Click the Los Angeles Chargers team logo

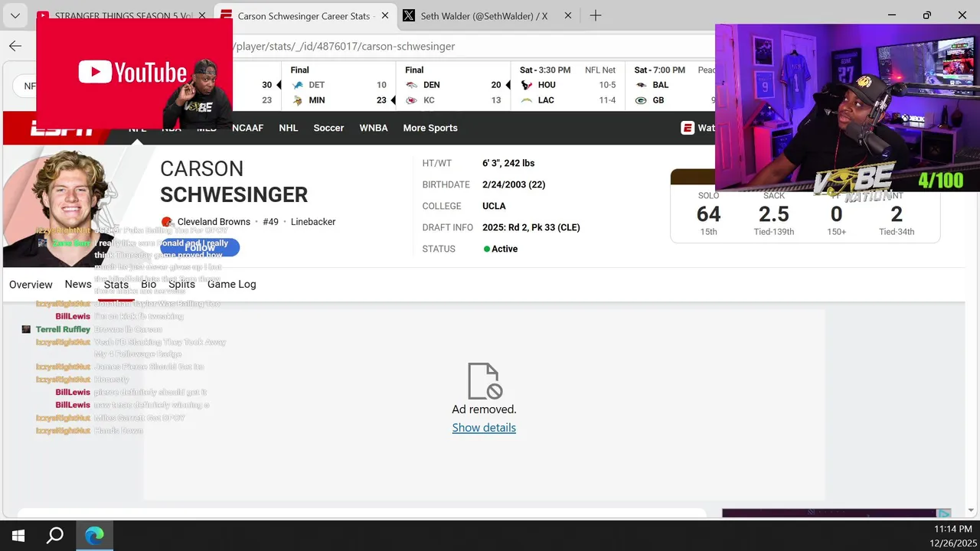(x=527, y=100)
